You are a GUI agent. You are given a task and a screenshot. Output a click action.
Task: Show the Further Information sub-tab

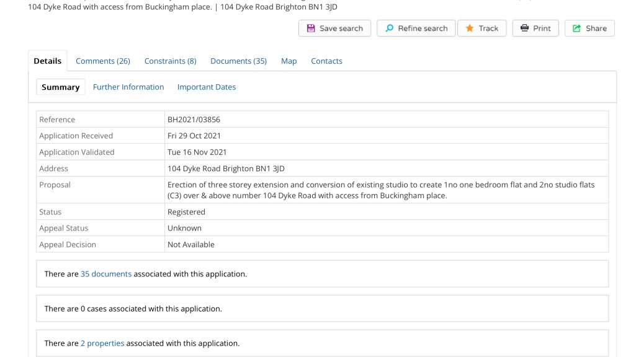[x=128, y=87]
